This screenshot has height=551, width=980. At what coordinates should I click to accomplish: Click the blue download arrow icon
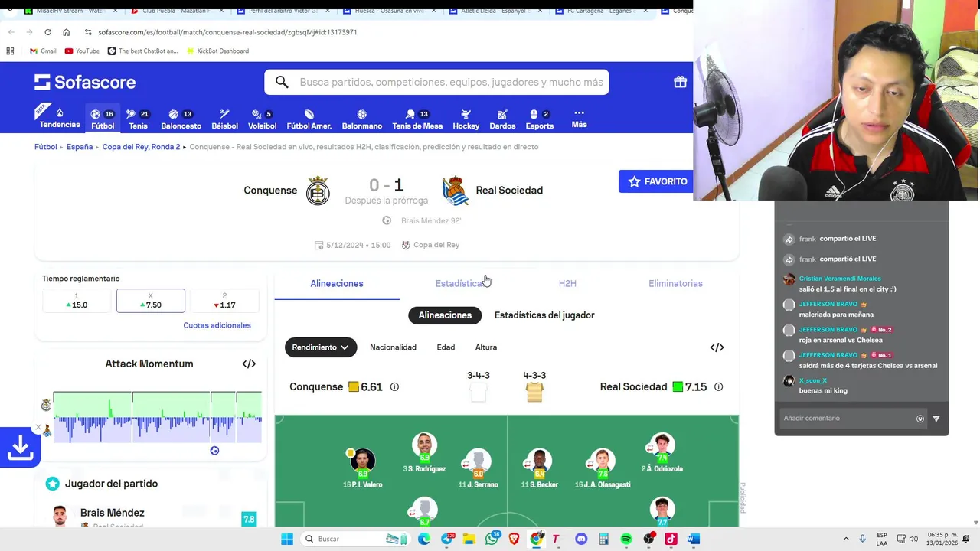coord(20,447)
